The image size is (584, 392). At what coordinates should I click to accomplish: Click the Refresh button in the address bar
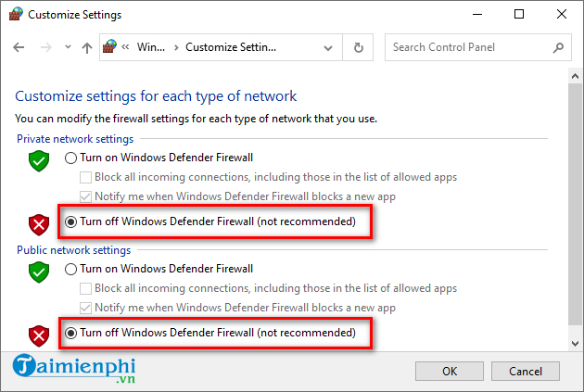click(358, 47)
